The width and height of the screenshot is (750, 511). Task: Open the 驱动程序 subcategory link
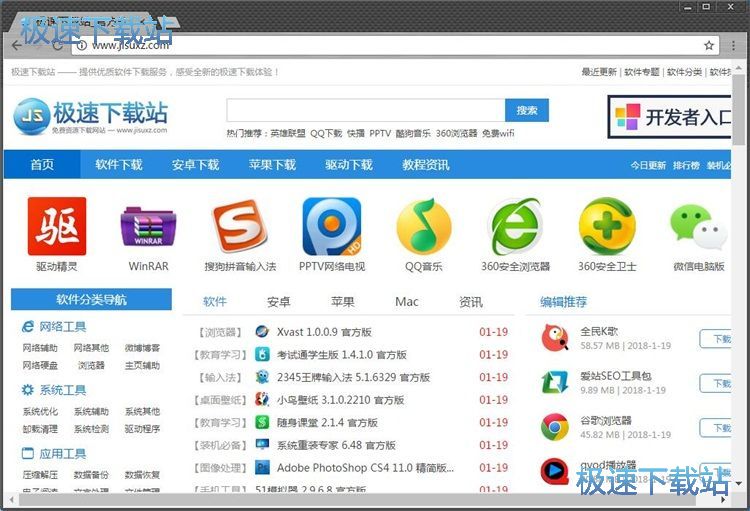[143, 429]
